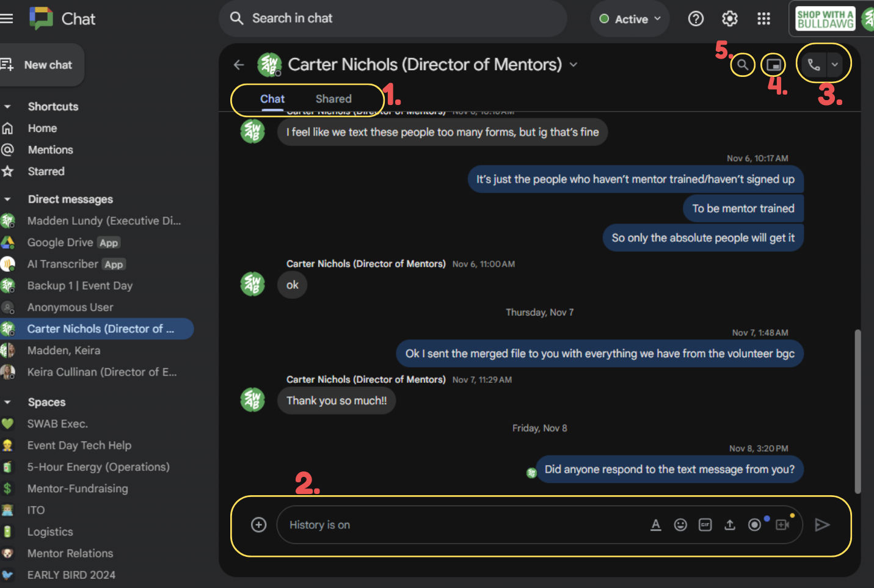Viewport: 874px width, 588px height.
Task: Send the message with the send arrow
Action: point(822,524)
